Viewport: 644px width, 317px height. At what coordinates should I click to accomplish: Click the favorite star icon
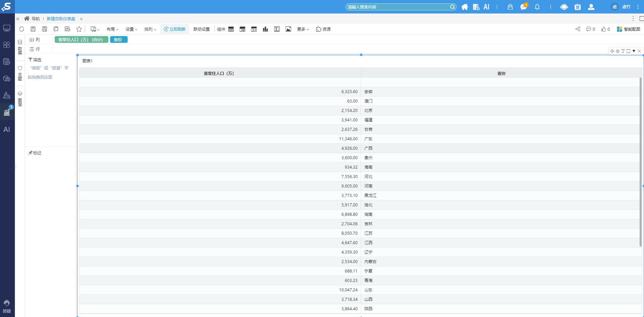point(79,29)
